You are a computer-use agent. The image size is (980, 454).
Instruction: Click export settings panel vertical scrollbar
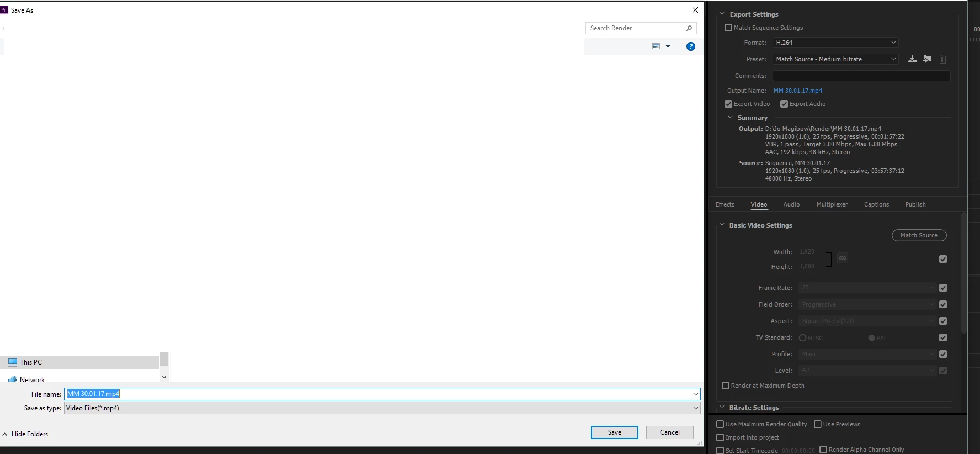[x=964, y=273]
